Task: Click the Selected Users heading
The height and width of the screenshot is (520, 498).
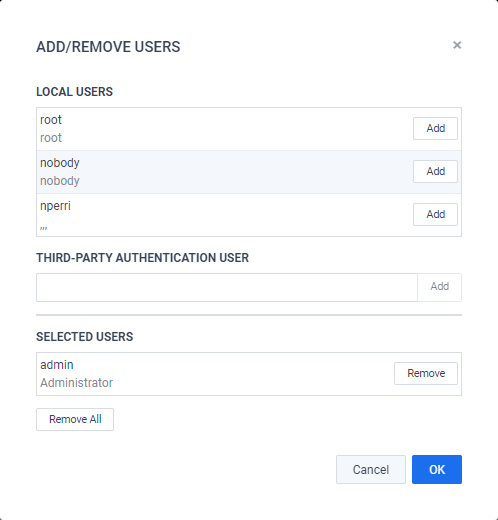Action: point(85,337)
